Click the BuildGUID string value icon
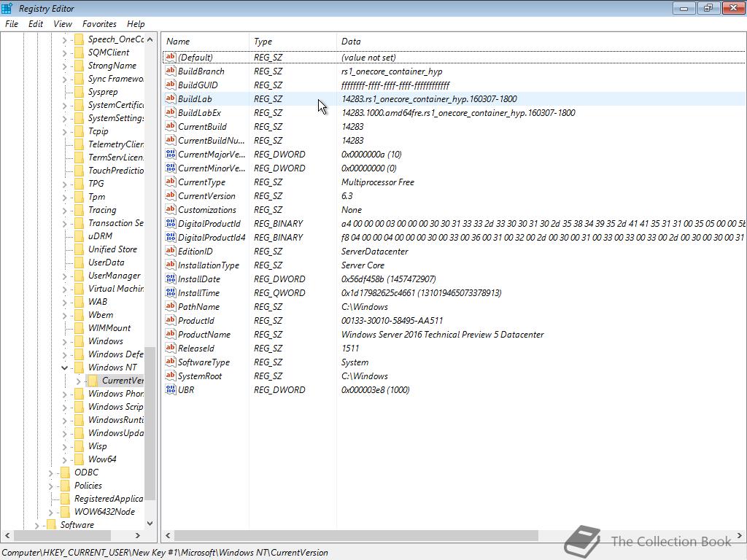The height and width of the screenshot is (560, 747). tap(170, 85)
